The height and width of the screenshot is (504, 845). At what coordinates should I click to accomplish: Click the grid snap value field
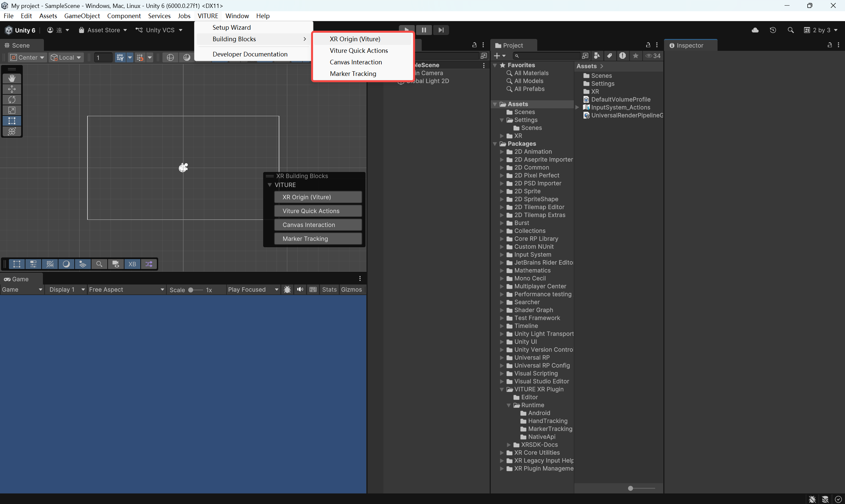(103, 57)
